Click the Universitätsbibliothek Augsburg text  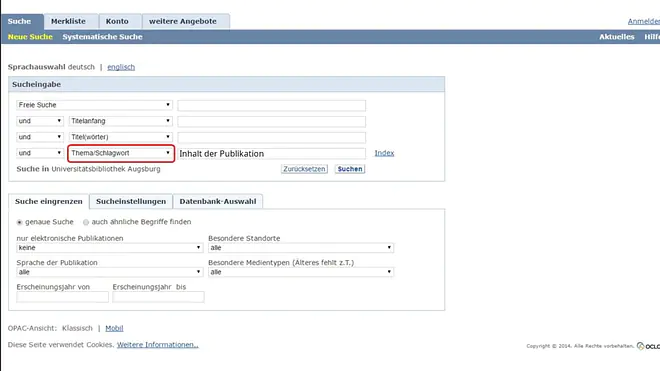point(106,169)
